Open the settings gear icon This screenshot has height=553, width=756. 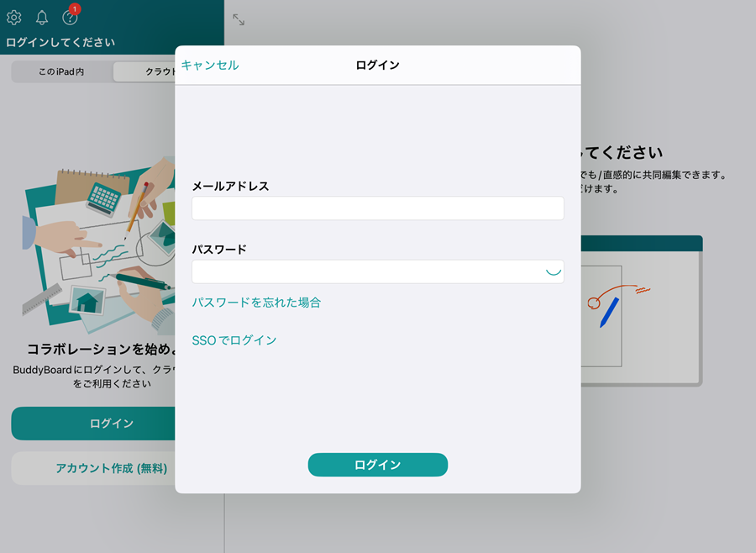point(14,18)
